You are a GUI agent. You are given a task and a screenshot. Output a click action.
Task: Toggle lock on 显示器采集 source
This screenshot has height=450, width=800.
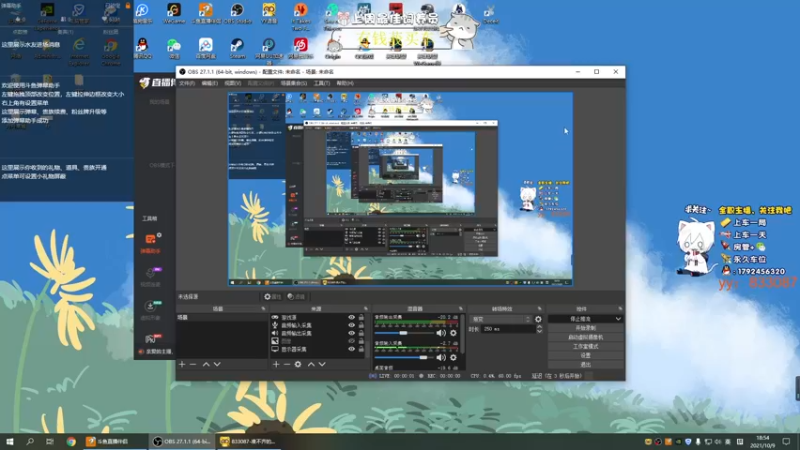pos(361,349)
